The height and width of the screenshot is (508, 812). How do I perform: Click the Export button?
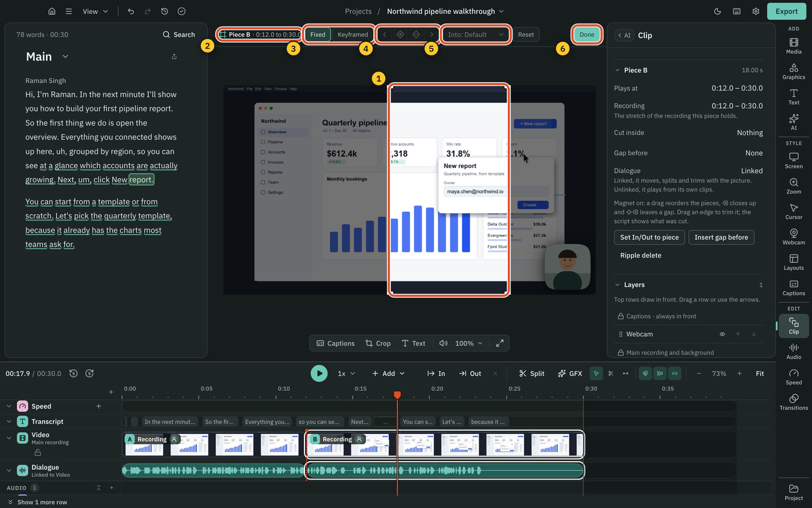point(787,11)
